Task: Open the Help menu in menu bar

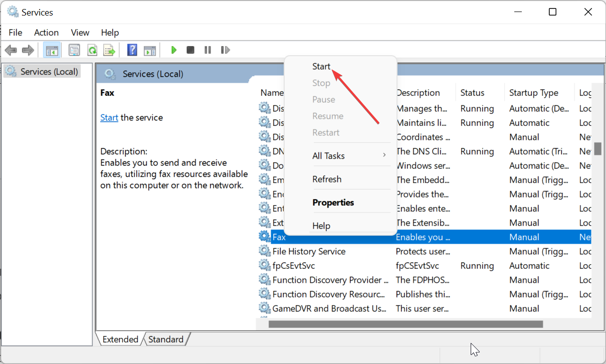Action: pos(110,33)
